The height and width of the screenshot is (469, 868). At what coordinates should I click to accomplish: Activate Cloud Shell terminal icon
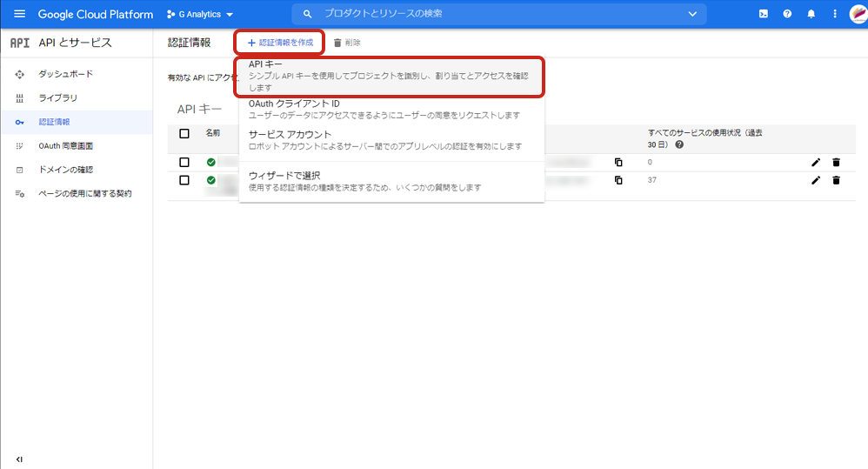tap(763, 14)
